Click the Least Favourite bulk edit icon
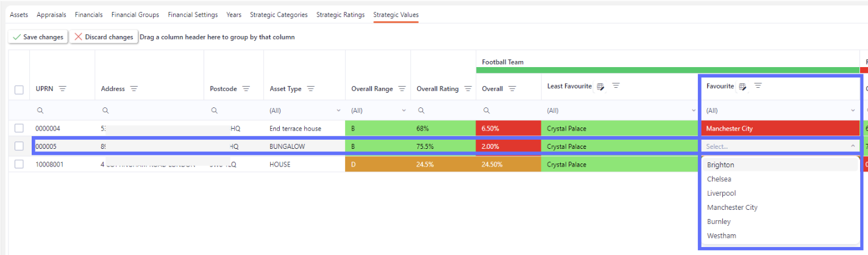 (x=600, y=87)
